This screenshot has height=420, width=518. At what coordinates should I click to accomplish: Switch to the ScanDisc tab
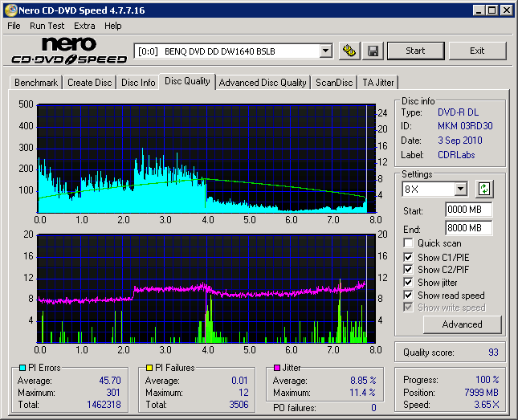click(333, 83)
